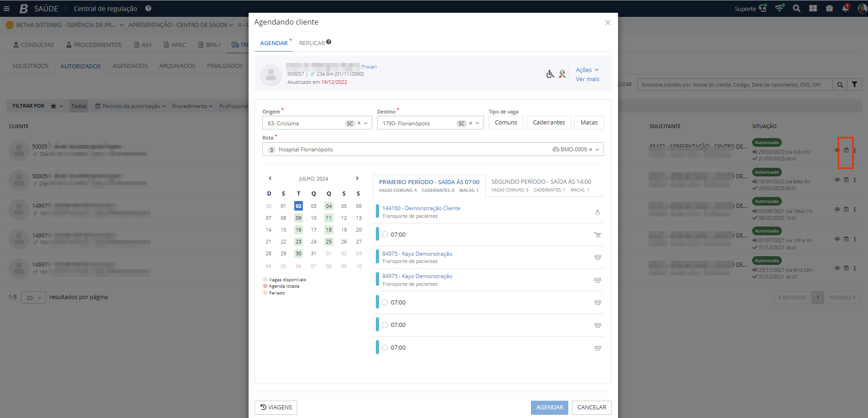Clear Criciúma from Origem field
This screenshot has height=418, width=868.
pyautogui.click(x=359, y=123)
